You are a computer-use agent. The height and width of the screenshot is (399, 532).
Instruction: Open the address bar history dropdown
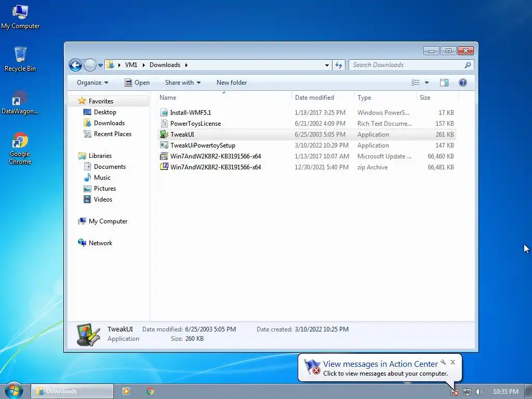(327, 65)
